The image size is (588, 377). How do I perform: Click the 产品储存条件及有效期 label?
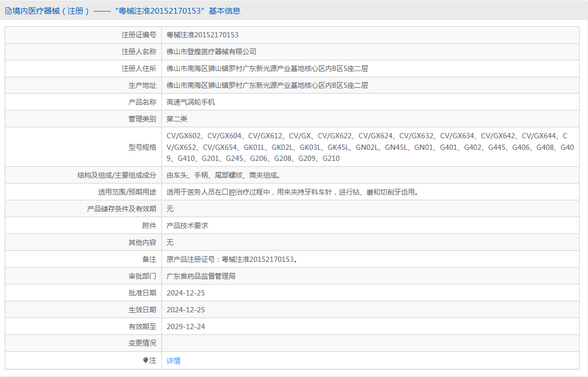click(x=121, y=209)
